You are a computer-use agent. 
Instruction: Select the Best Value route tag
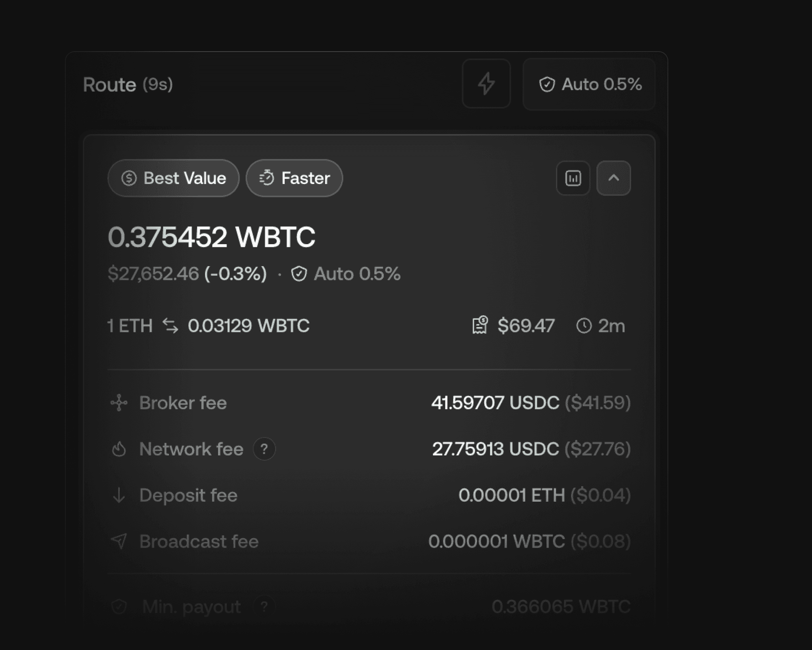pos(173,178)
